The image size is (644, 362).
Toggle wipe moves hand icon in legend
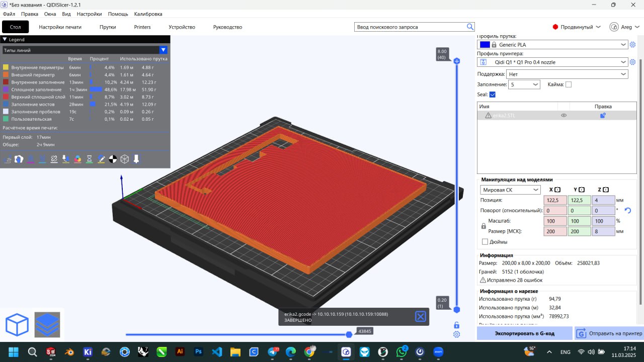19,159
